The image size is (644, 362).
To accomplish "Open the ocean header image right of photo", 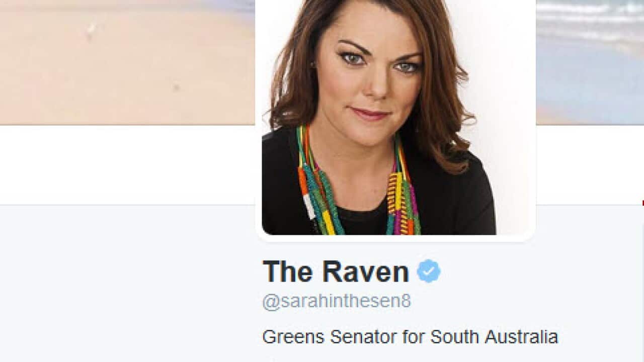I will pos(590,62).
